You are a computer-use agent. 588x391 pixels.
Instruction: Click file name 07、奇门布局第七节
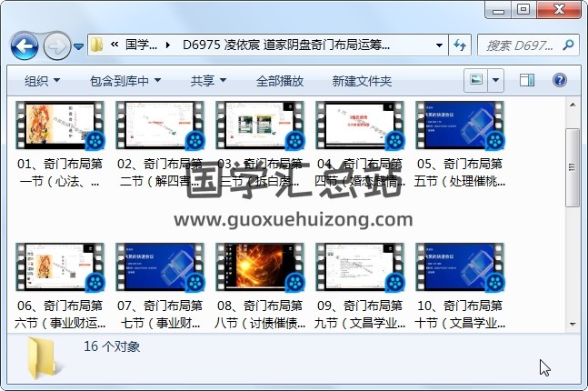(160, 315)
